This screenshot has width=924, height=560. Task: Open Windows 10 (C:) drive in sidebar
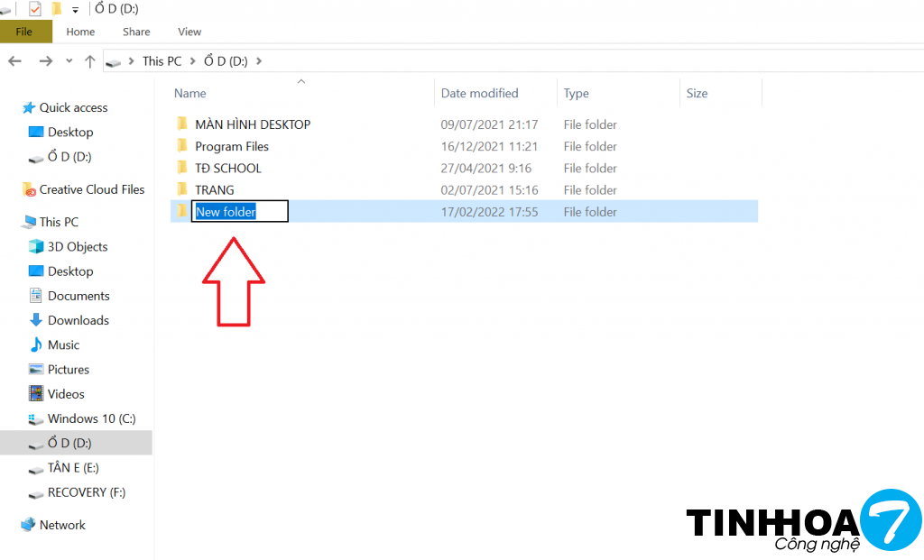(x=91, y=418)
